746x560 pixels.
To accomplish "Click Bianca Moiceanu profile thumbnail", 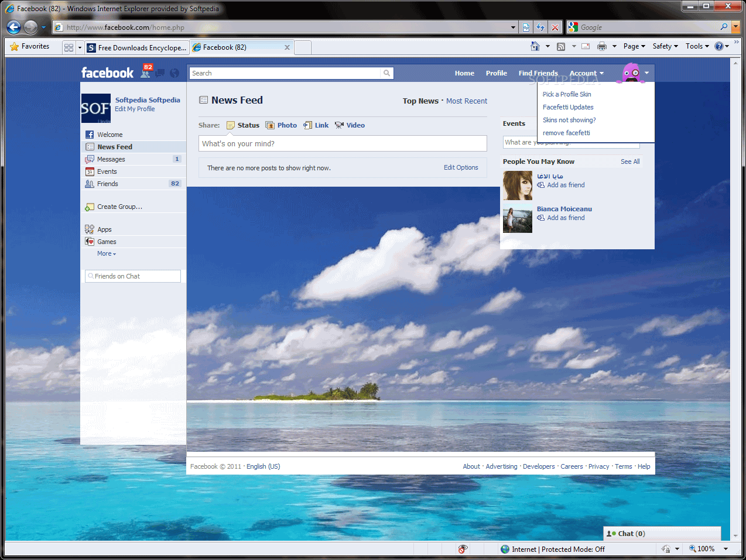I will tap(518, 218).
